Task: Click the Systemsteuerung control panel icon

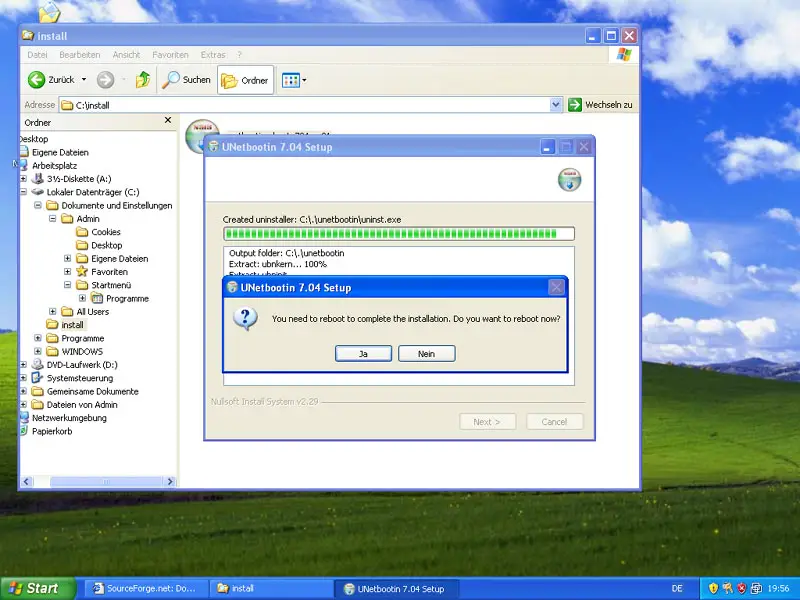Action: coord(37,378)
